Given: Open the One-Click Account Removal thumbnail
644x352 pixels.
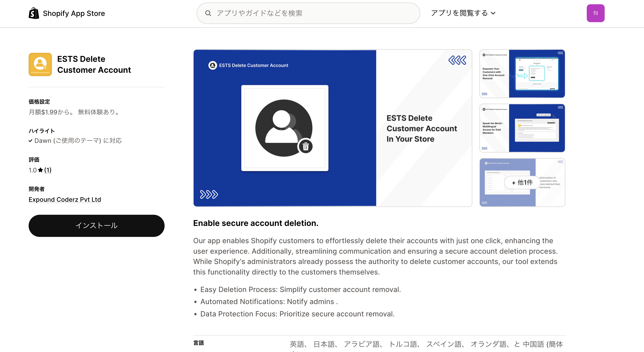Looking at the screenshot, I should point(522,74).
